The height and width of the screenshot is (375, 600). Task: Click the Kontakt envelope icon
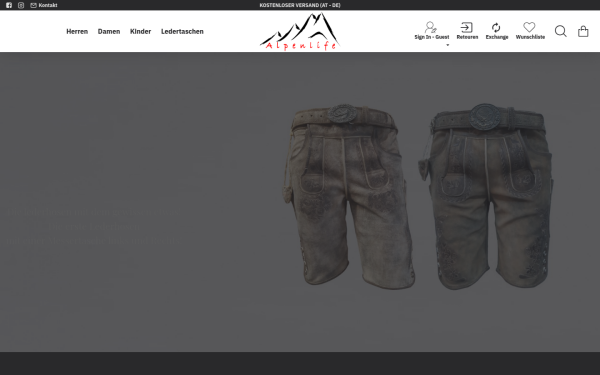[34, 5]
